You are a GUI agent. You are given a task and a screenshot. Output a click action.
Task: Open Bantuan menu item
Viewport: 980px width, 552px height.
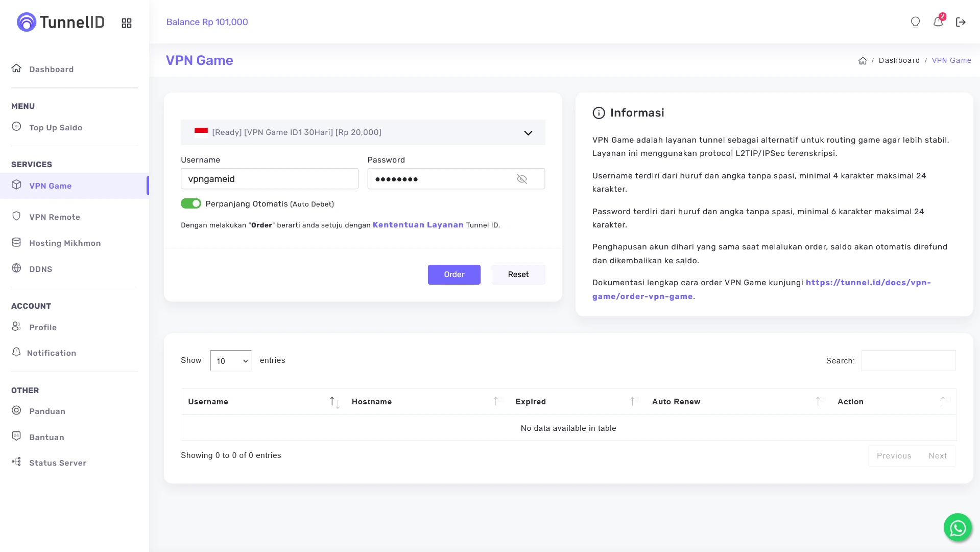point(75,437)
